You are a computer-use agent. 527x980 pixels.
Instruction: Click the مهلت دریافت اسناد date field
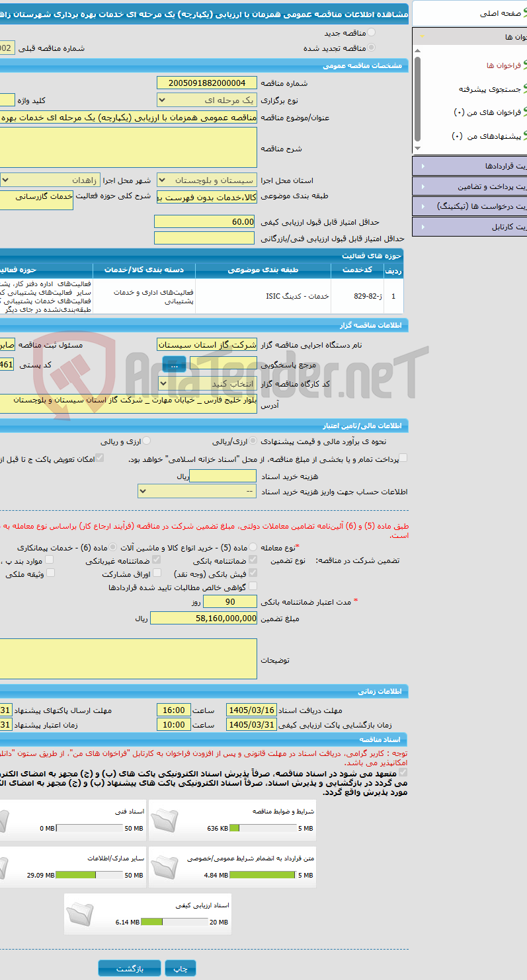(251, 710)
